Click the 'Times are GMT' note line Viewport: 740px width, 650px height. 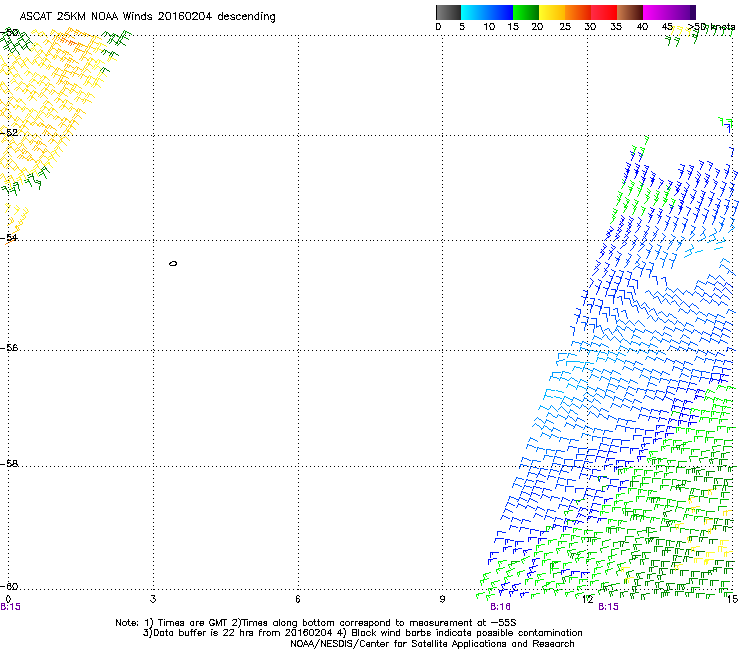coord(316,623)
